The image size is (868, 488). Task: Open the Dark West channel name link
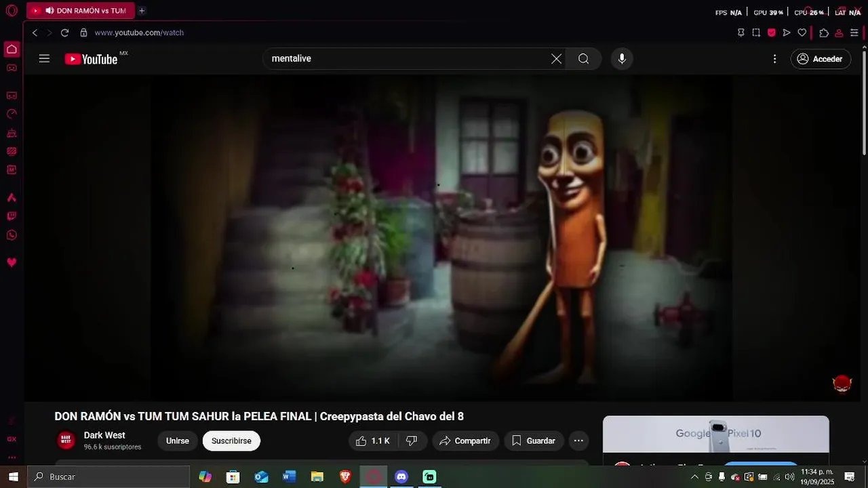[104, 435]
